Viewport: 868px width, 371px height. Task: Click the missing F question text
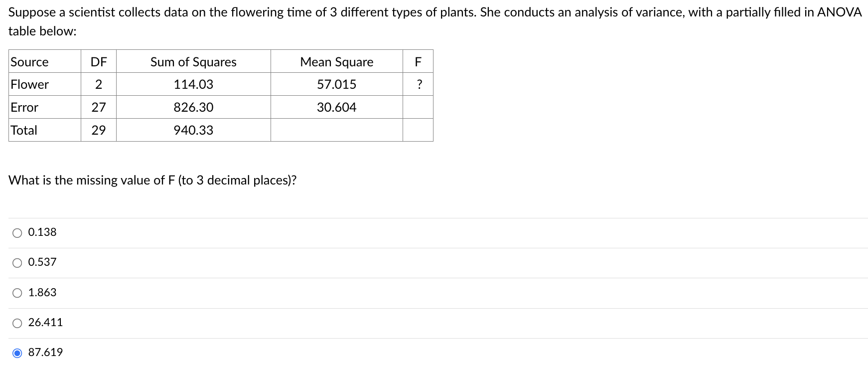click(152, 180)
